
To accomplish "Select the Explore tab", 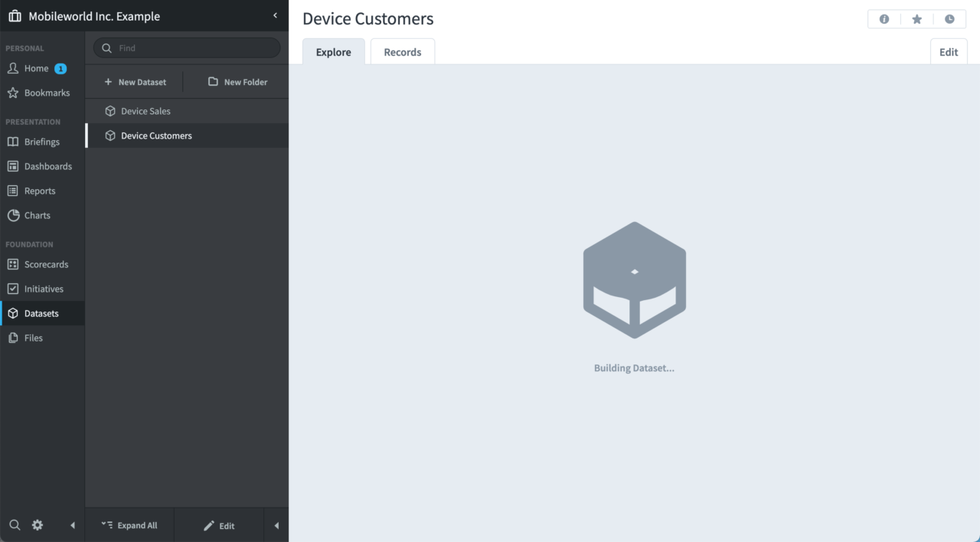I will point(333,51).
